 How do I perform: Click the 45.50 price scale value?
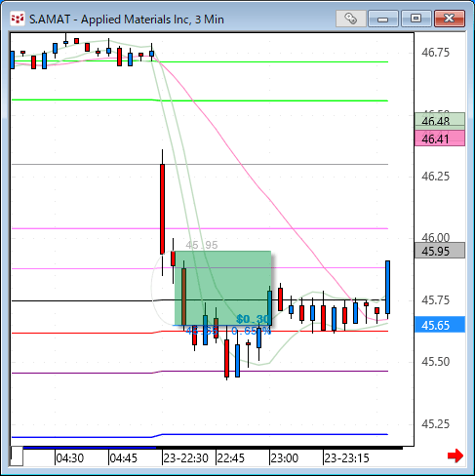[x=435, y=362]
